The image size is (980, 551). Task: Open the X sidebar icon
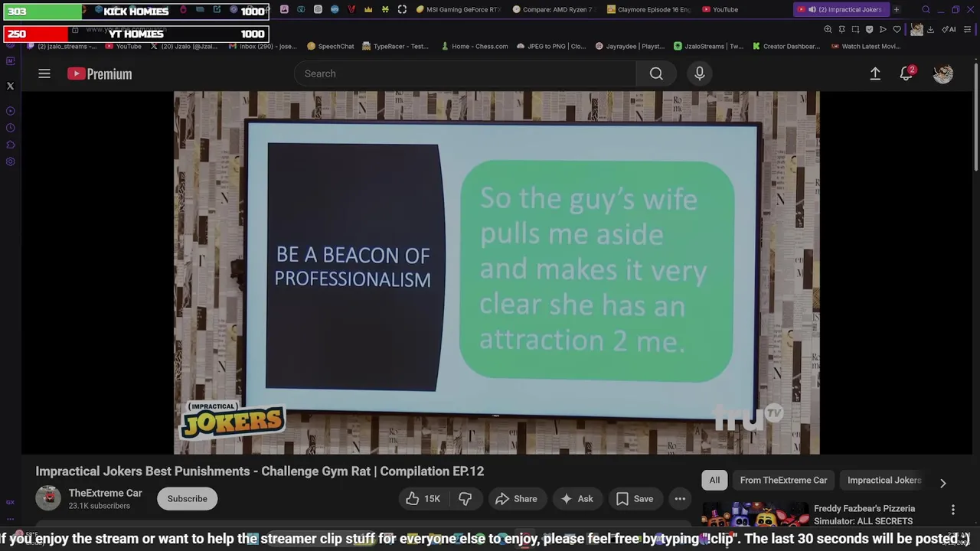[10, 86]
